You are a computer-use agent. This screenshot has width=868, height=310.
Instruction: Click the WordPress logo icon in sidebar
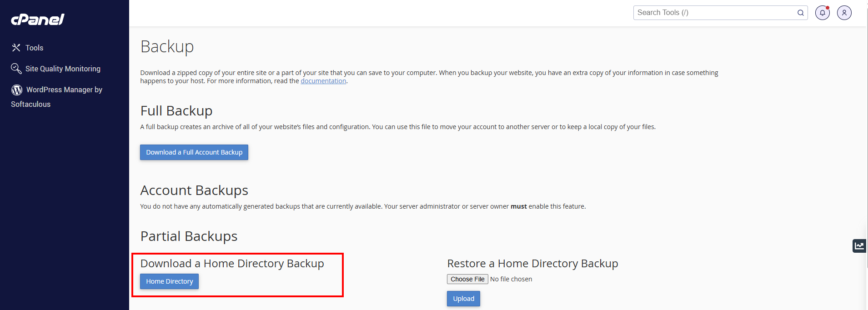[x=17, y=90]
